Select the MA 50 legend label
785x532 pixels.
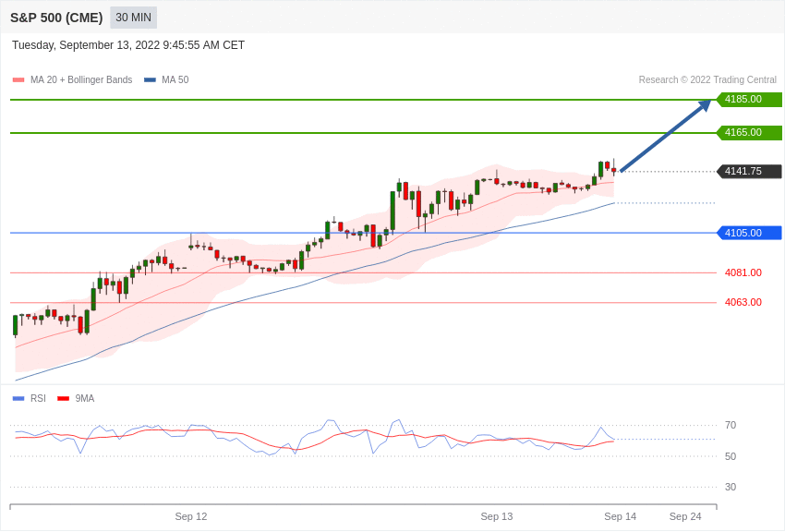pyautogui.click(x=175, y=79)
